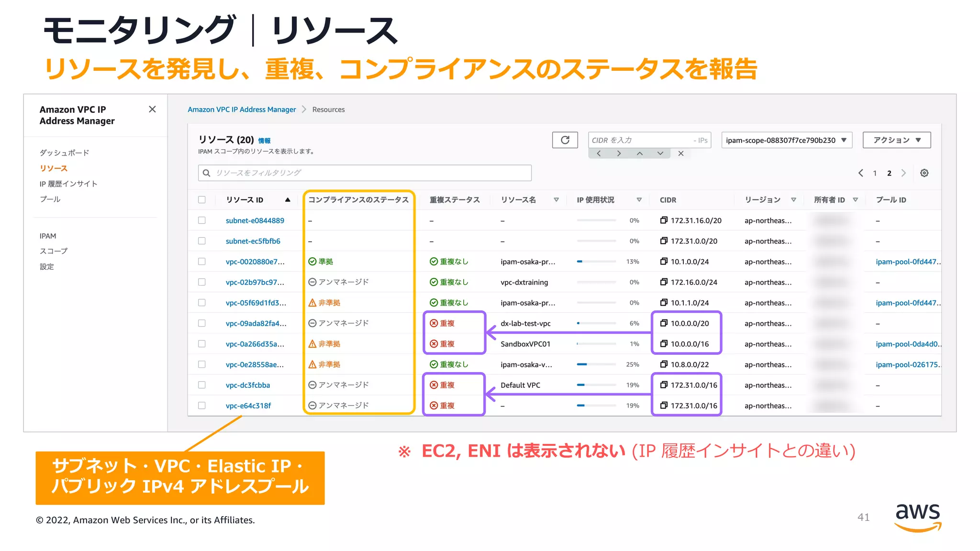Copy CIDR 10.0.0.0/16 icon
This screenshot has height=551, width=980.
point(664,343)
